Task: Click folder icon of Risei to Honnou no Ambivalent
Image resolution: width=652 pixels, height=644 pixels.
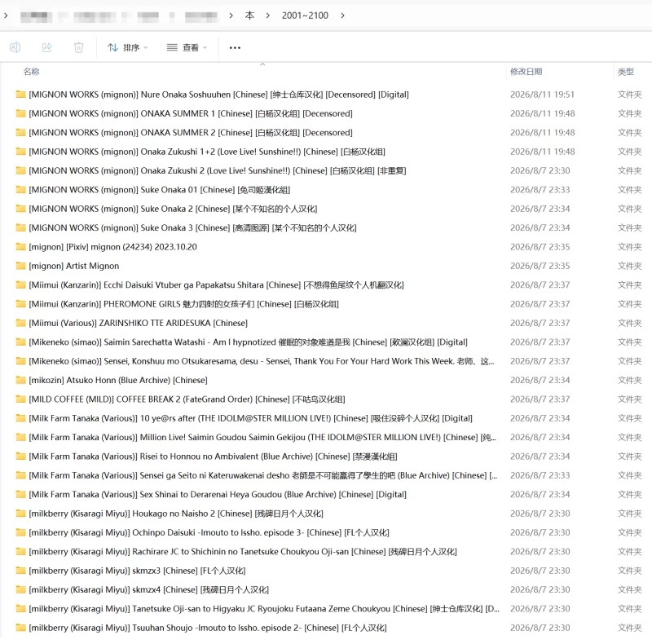Action: coord(21,456)
